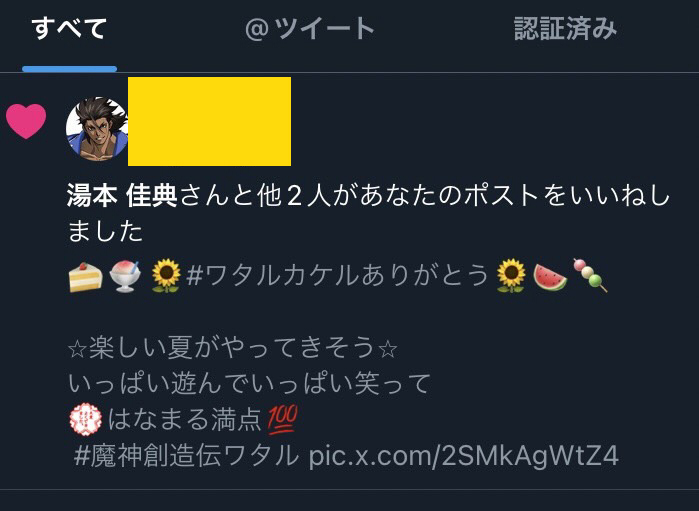This screenshot has width=699, height=511.
Task: Click the yellow redacted name block
Action: [x=210, y=121]
